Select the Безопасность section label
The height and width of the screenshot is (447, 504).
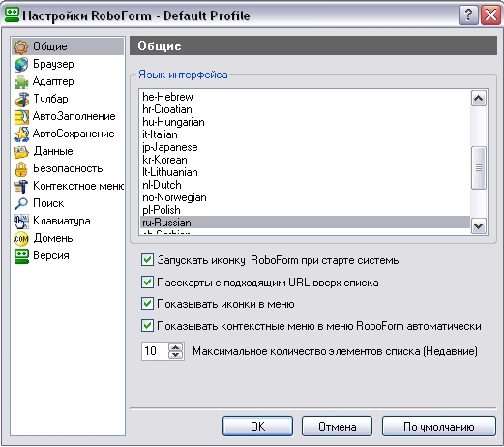click(x=68, y=168)
